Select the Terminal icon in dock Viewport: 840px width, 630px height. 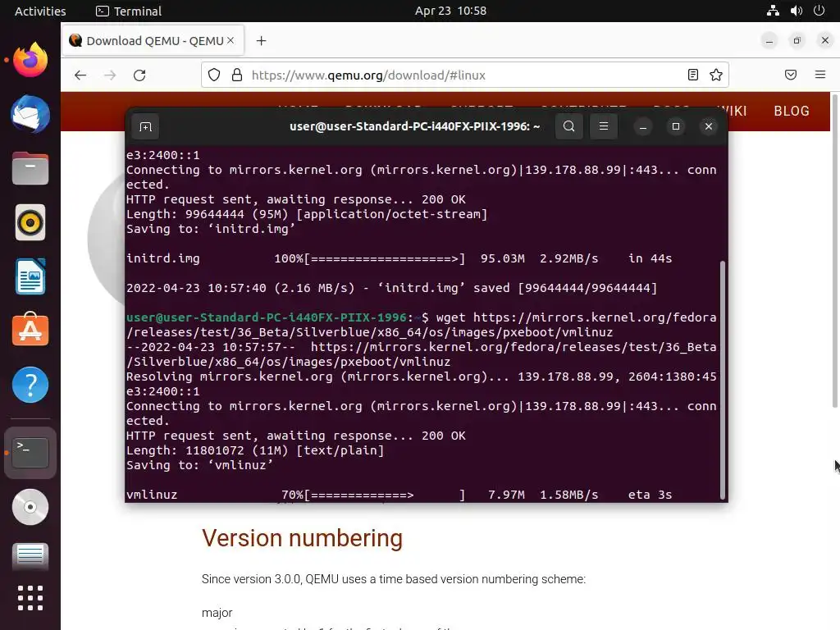coord(30,453)
